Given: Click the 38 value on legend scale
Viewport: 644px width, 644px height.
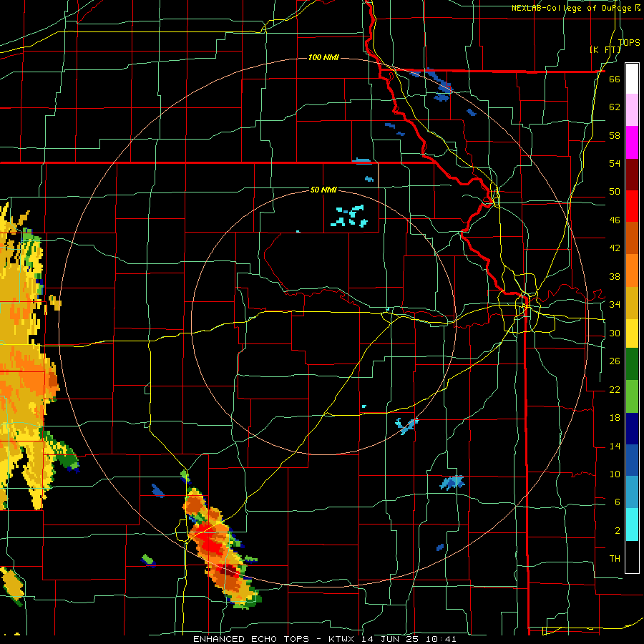Looking at the screenshot, I should point(615,276).
